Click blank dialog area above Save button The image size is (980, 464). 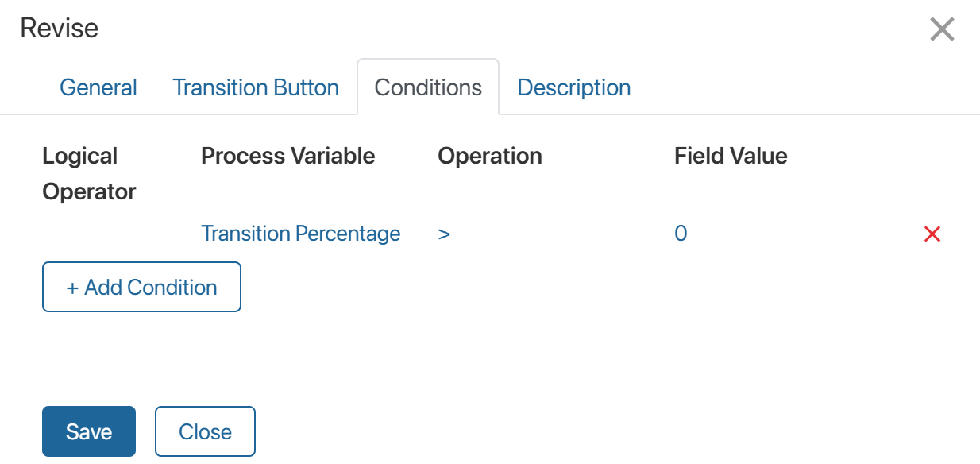pos(476,358)
